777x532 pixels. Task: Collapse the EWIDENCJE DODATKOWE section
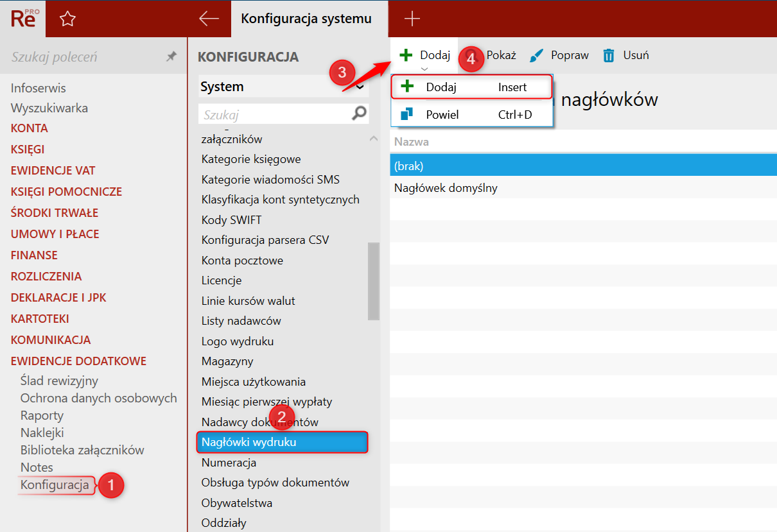coord(78,361)
